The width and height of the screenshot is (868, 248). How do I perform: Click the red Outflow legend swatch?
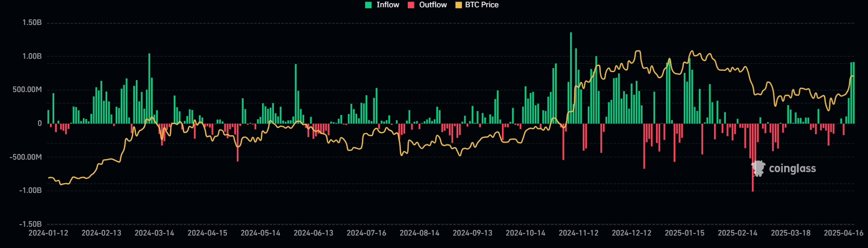(x=411, y=5)
